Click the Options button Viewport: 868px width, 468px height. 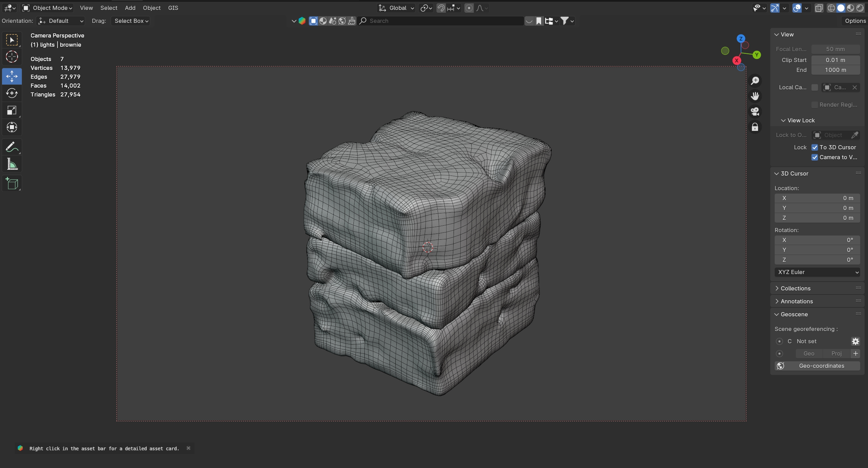[x=855, y=21]
